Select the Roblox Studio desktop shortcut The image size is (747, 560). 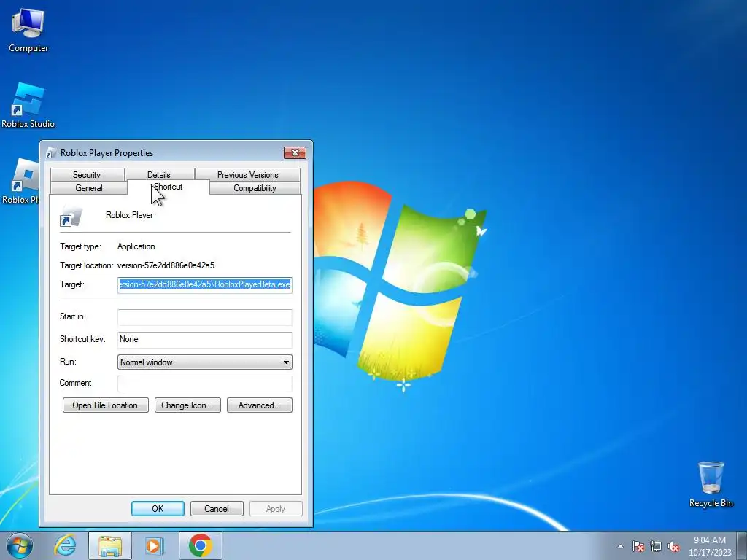click(x=28, y=106)
